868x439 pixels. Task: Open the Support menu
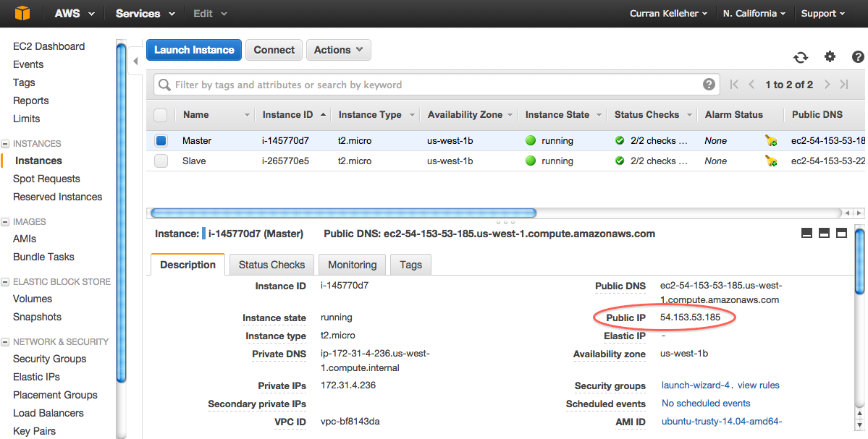822,13
